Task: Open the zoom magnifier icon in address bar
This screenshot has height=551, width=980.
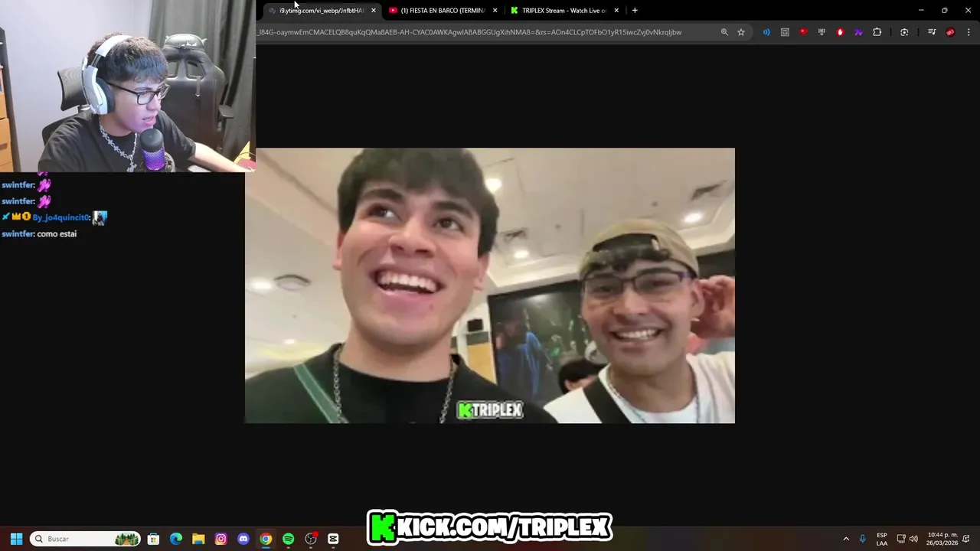Action: (x=724, y=32)
